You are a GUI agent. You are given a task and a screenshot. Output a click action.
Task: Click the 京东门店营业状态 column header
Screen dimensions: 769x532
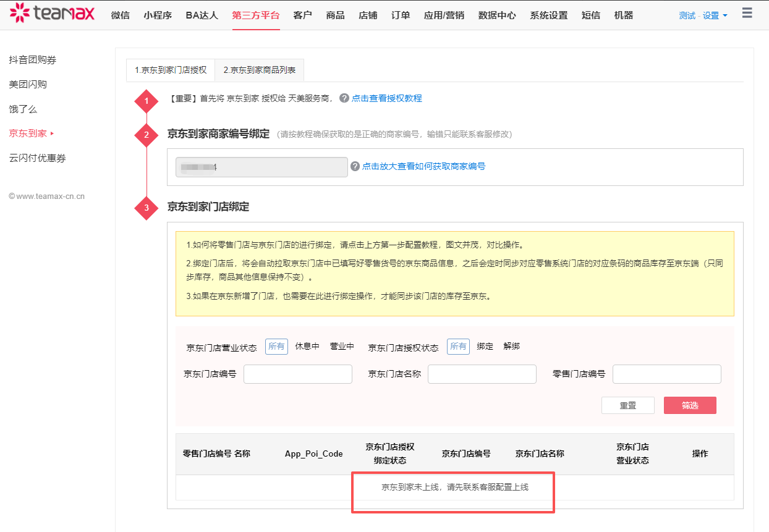(632, 454)
